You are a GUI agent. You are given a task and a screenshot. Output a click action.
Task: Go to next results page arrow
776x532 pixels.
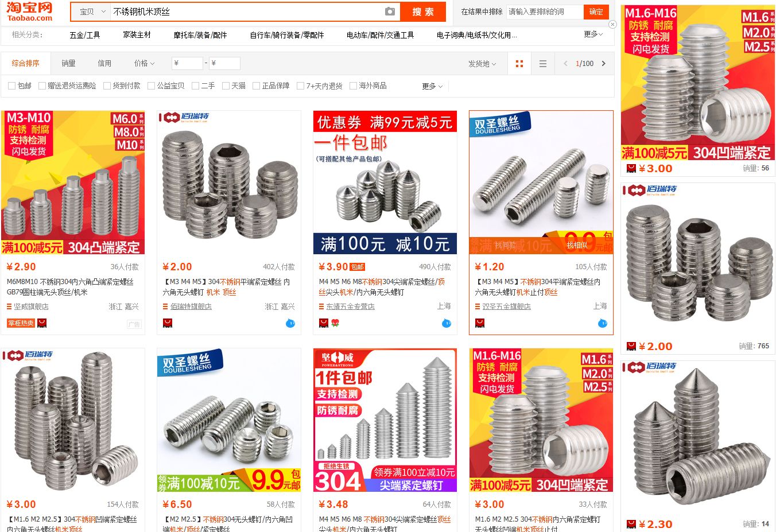coord(604,64)
